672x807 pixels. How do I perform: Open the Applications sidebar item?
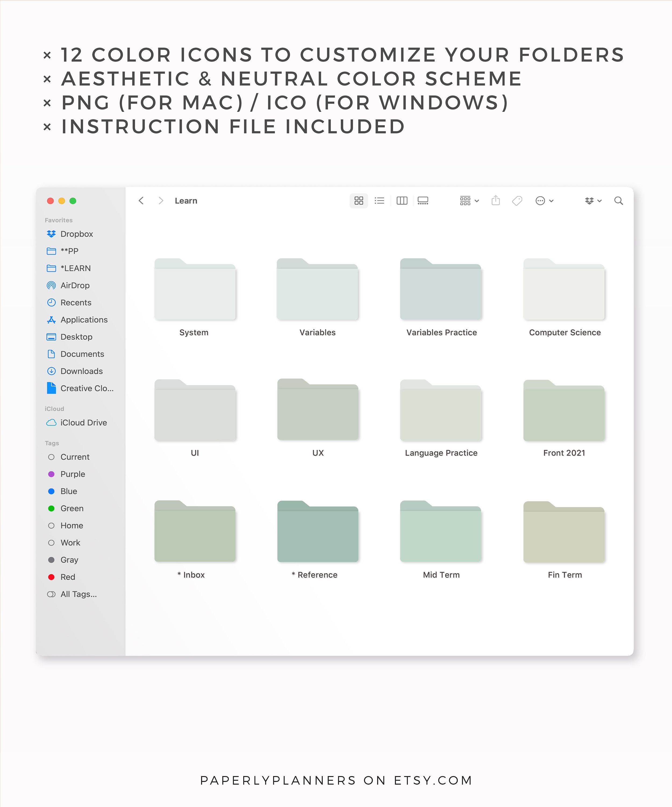click(84, 320)
